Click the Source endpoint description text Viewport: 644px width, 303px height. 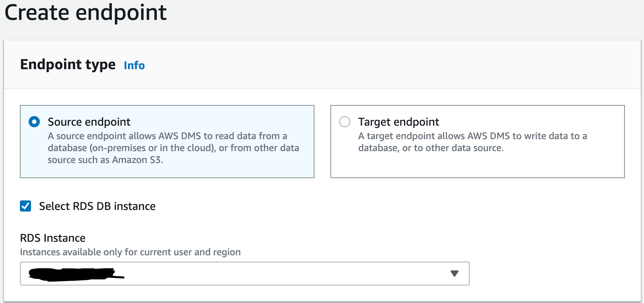[173, 148]
